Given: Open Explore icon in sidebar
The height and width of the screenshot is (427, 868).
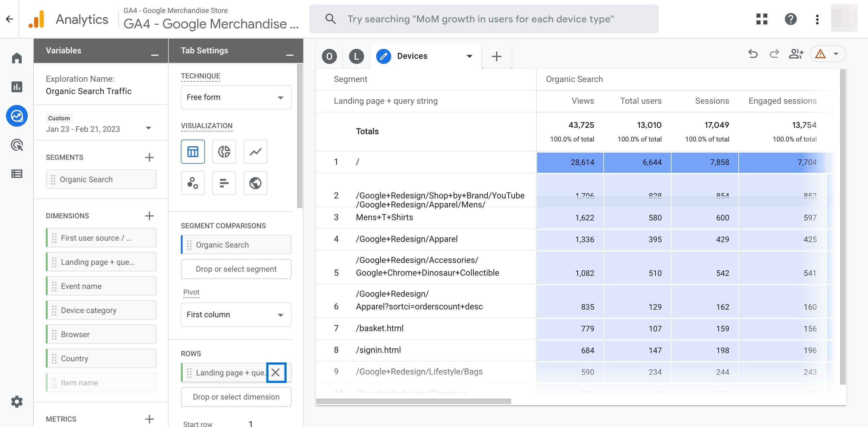Looking at the screenshot, I should coord(17,116).
